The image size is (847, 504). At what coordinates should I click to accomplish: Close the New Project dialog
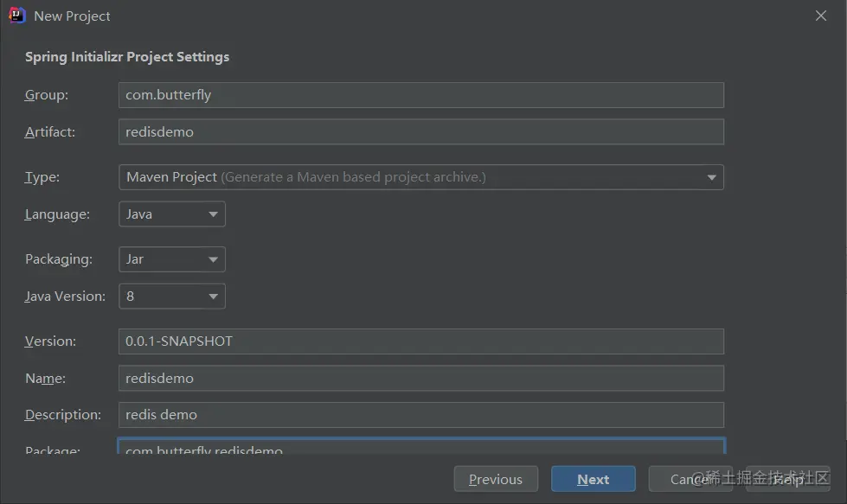pos(820,16)
